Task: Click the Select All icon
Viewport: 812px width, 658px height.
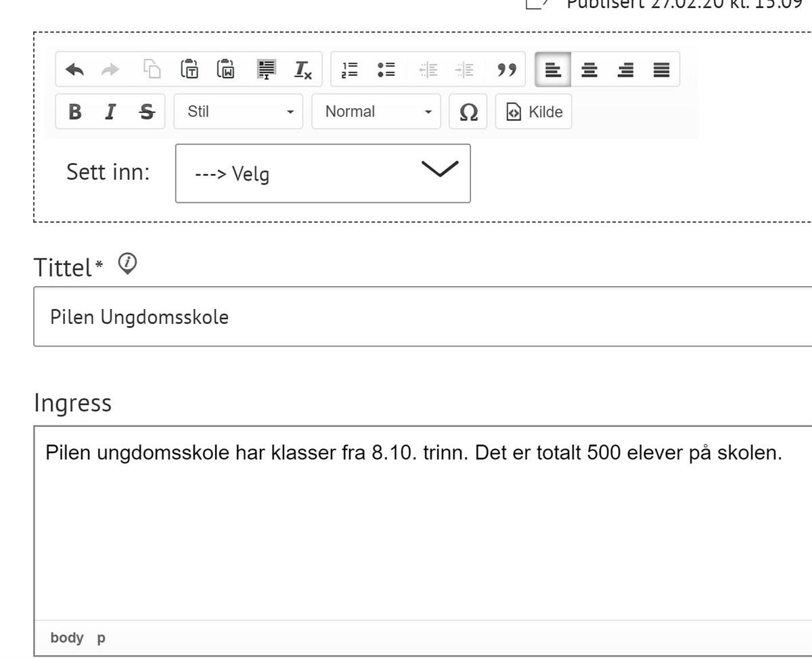Action: (267, 69)
